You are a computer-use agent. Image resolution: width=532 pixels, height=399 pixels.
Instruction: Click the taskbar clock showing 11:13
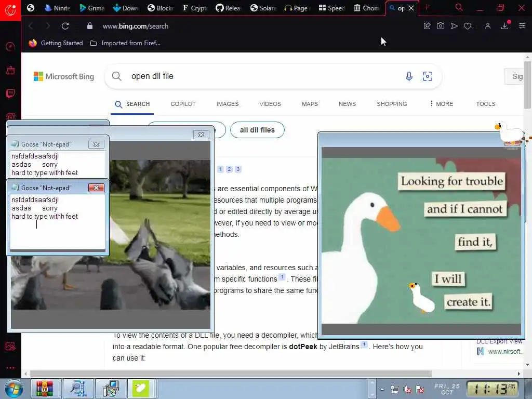(493, 389)
